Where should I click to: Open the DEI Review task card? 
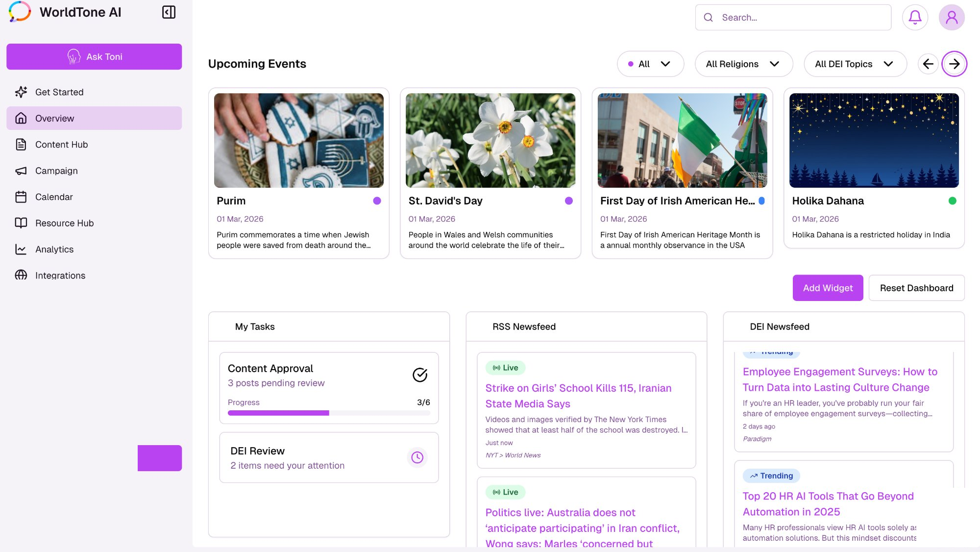point(329,457)
